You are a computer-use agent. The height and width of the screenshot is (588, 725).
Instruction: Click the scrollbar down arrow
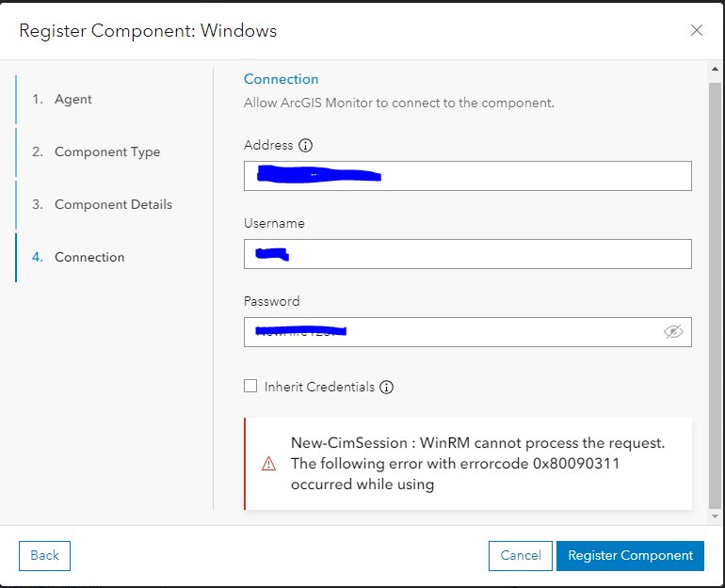(716, 516)
